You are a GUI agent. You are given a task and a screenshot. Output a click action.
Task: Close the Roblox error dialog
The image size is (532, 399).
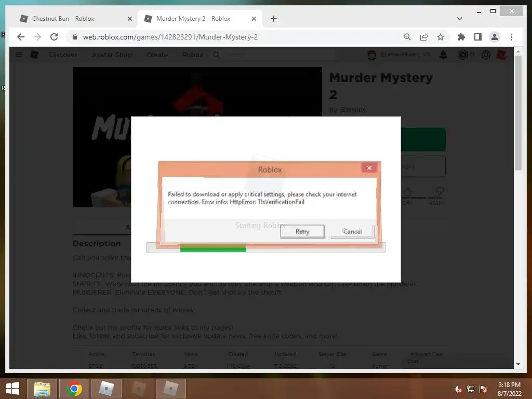pyautogui.click(x=369, y=168)
